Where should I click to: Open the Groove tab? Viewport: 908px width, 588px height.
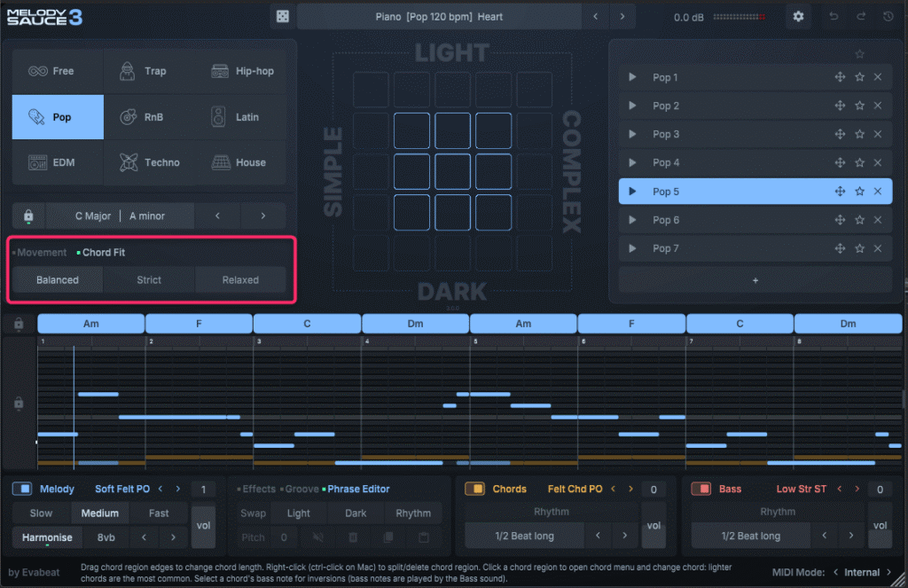(301, 489)
